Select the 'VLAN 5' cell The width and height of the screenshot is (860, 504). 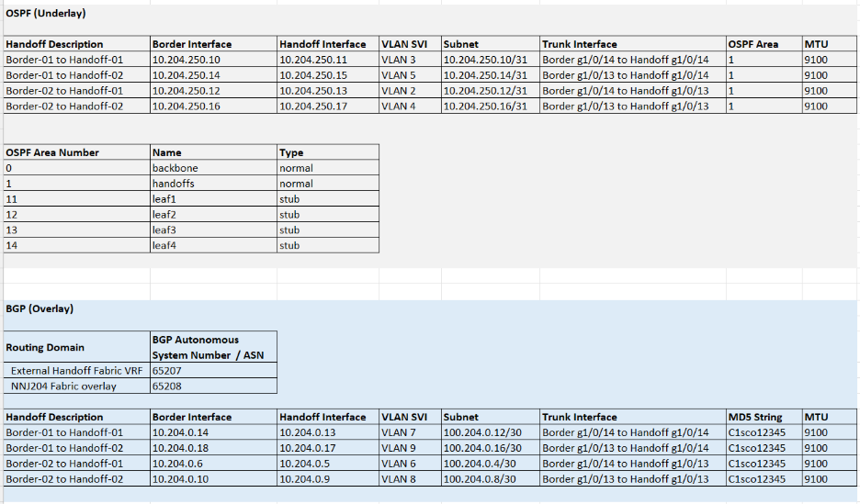click(x=411, y=75)
